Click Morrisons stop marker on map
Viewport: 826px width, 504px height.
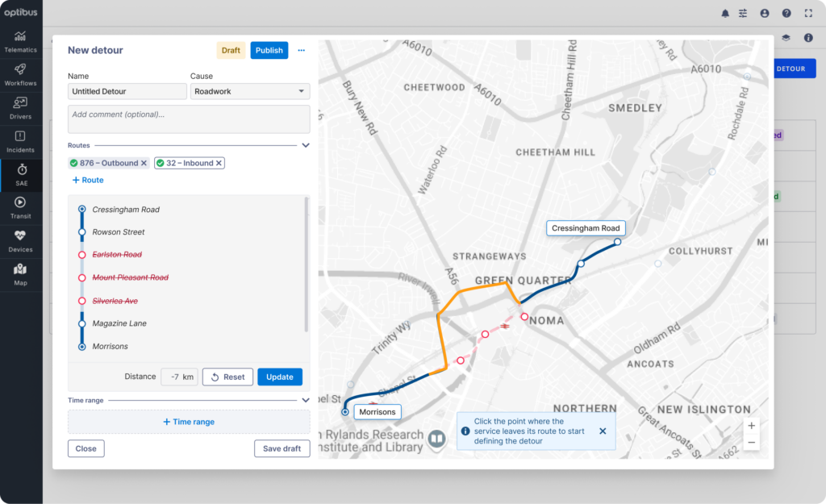click(345, 412)
